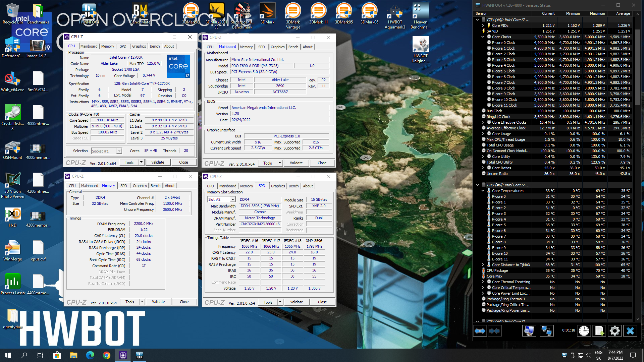Open File Explorer from the taskbar
This screenshot has width=644, height=362.
[73, 355]
